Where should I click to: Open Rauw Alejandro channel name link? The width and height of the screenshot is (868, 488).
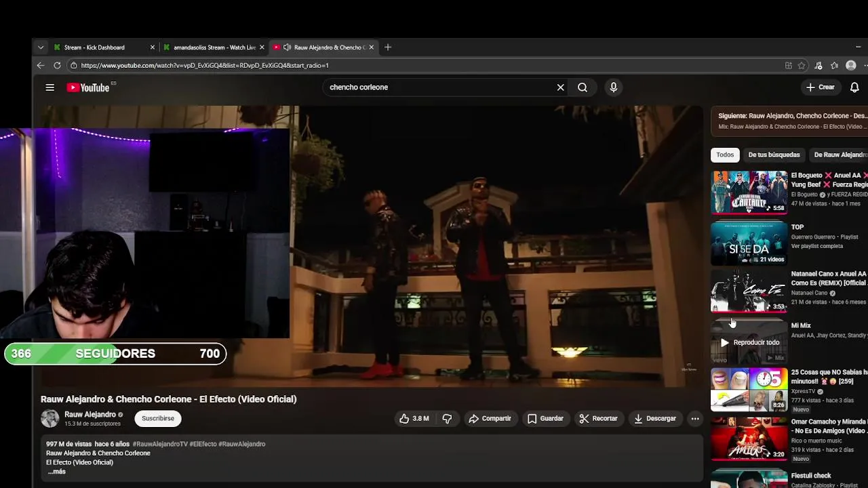click(90, 414)
